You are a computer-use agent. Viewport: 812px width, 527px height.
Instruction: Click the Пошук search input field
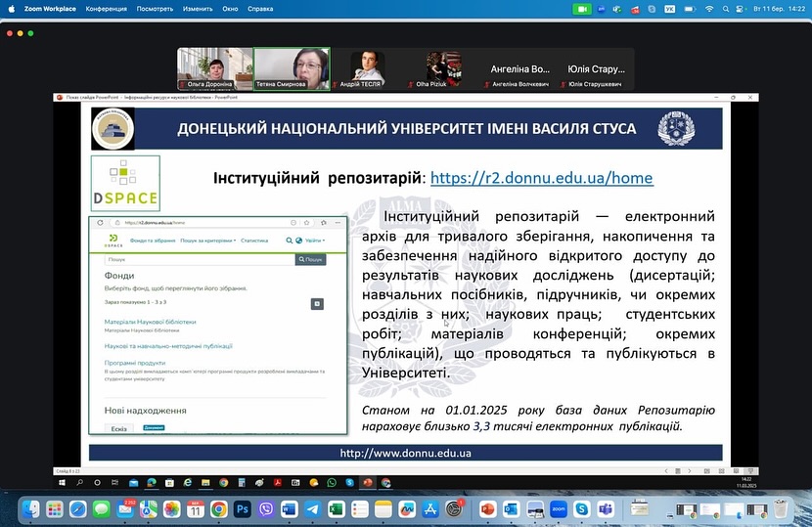[x=200, y=259]
